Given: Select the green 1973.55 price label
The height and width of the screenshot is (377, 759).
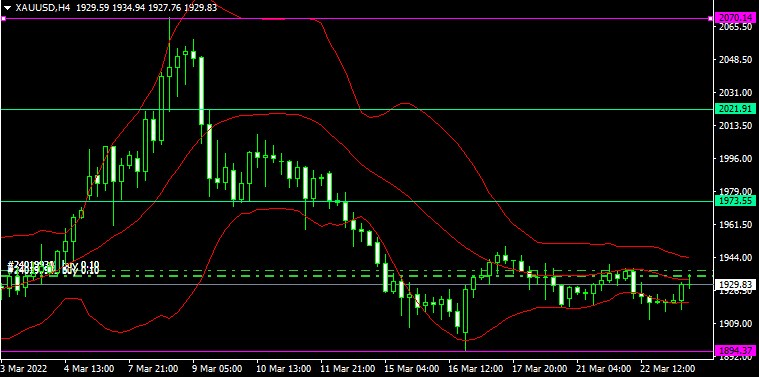Looking at the screenshot, I should [734, 201].
